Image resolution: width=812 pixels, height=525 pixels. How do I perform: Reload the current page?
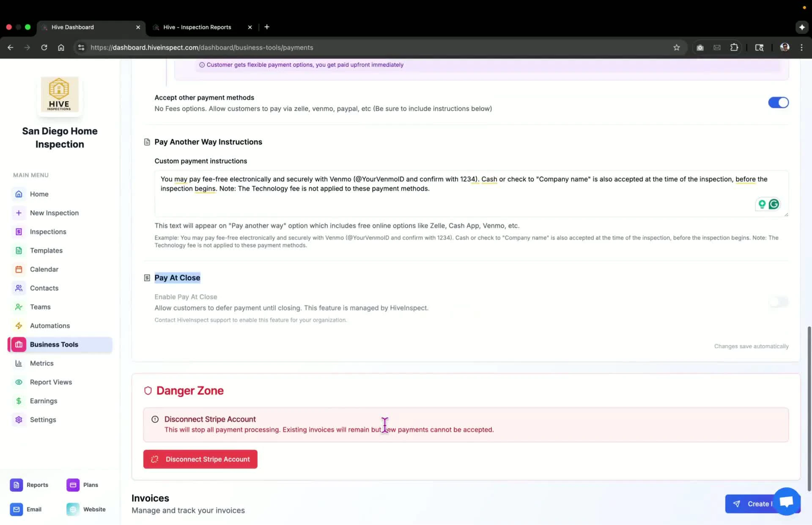pos(44,47)
